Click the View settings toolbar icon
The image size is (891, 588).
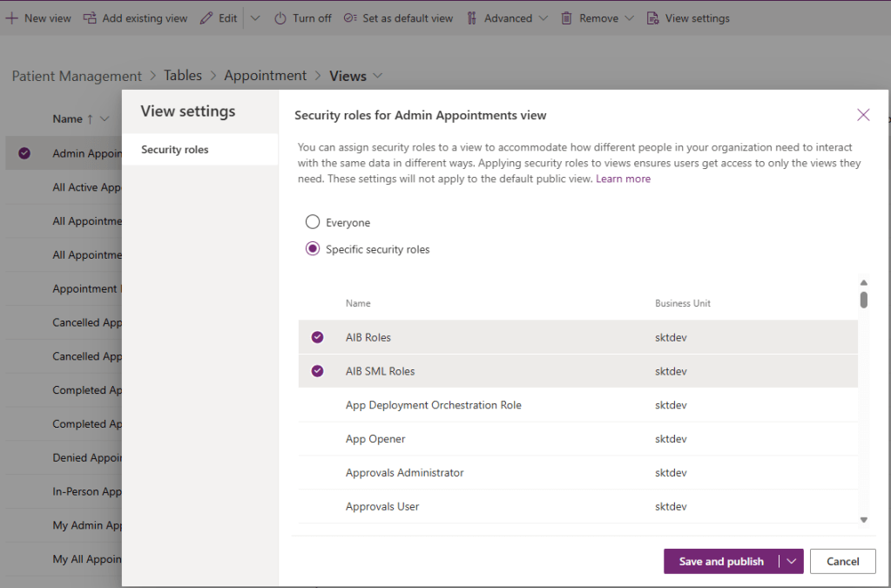tap(653, 18)
